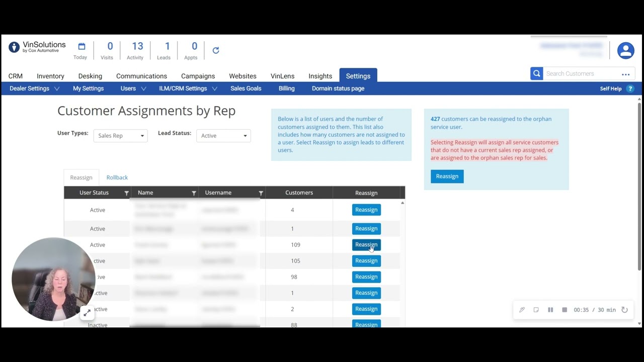Click the Search Customers field
The width and height of the screenshot is (644, 362).
click(581, 74)
